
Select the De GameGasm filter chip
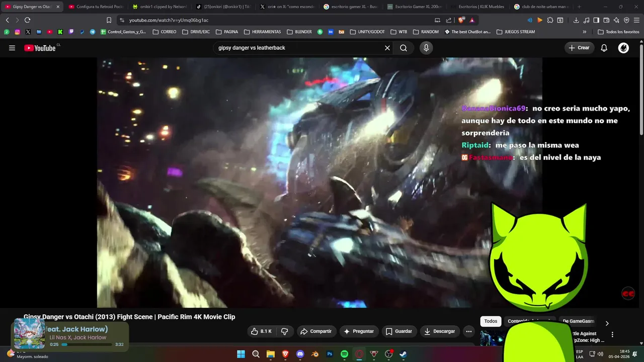(578, 321)
